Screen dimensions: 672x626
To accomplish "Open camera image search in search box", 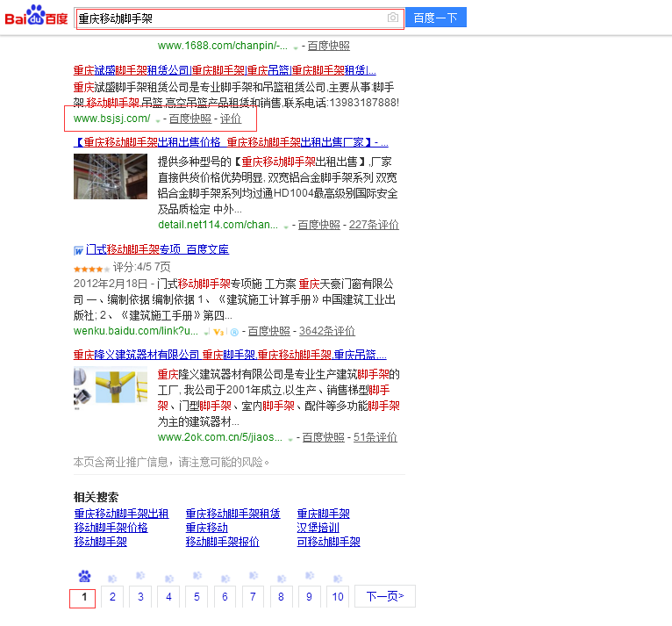I will pyautogui.click(x=392, y=18).
